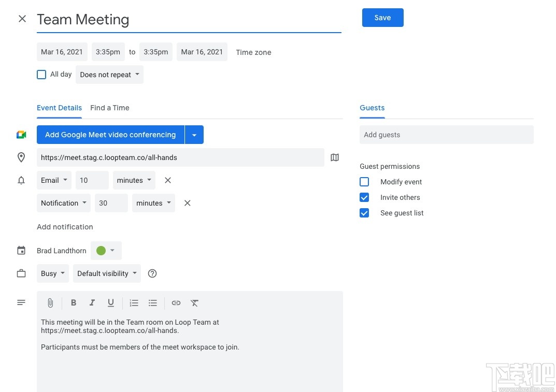Viewport: 556px width, 392px height.
Task: Enable the All day checkbox
Action: pyautogui.click(x=41, y=75)
